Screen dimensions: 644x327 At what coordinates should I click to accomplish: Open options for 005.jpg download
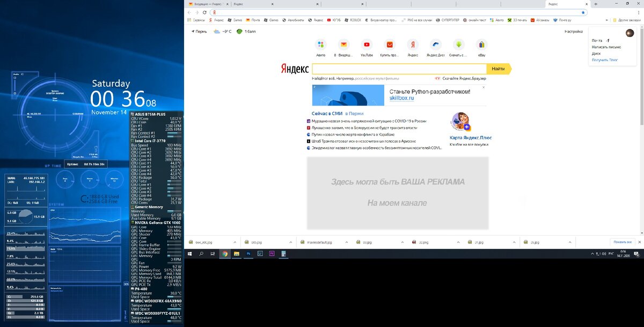click(x=292, y=242)
